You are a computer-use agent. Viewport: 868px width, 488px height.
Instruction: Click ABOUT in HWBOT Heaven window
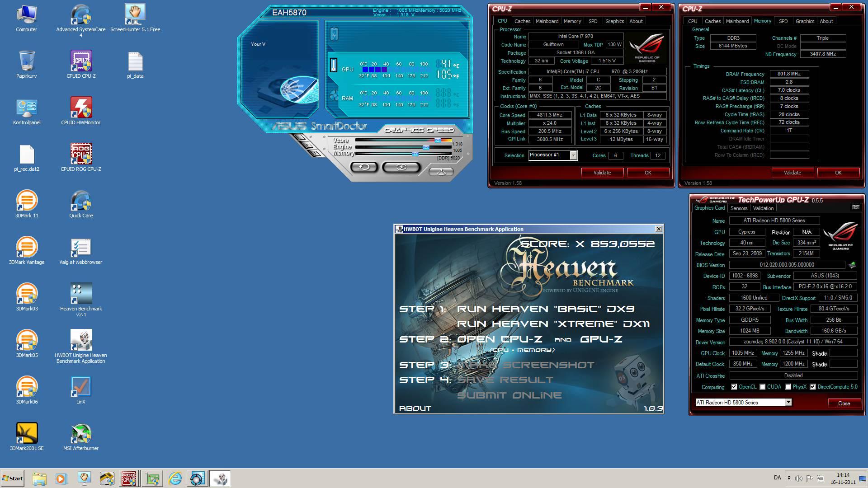pos(415,408)
